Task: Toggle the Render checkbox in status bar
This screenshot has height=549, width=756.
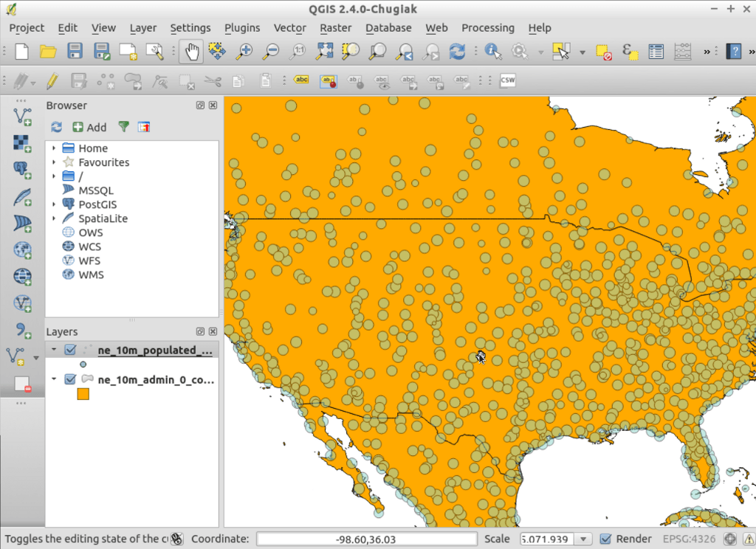Action: pyautogui.click(x=605, y=539)
